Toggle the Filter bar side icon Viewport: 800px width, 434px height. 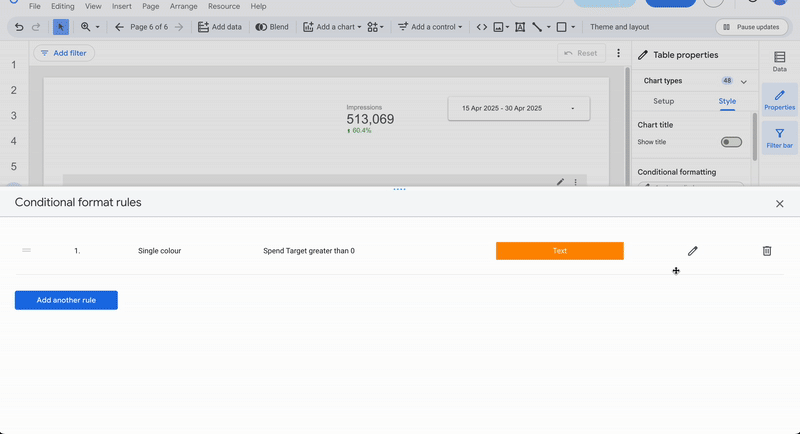point(779,138)
